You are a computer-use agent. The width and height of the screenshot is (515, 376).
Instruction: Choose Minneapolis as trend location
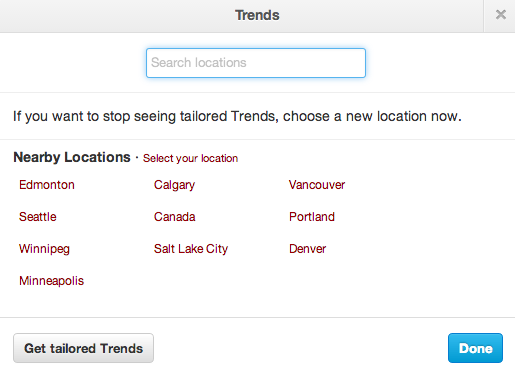point(51,281)
